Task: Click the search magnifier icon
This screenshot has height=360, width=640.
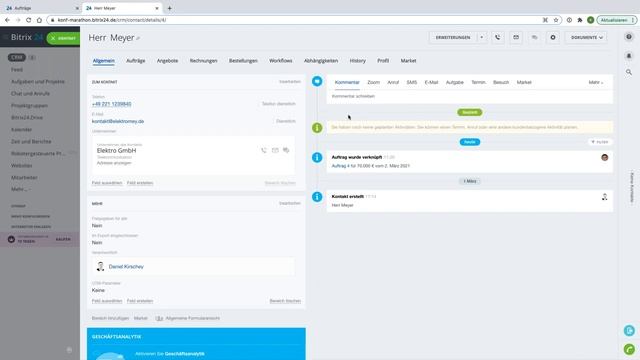Action: [629, 72]
